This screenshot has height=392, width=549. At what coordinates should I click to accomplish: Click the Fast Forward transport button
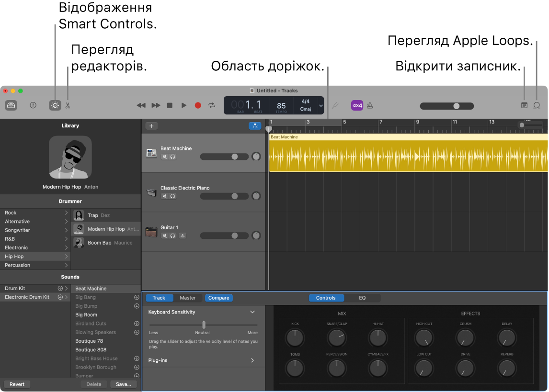coord(156,105)
